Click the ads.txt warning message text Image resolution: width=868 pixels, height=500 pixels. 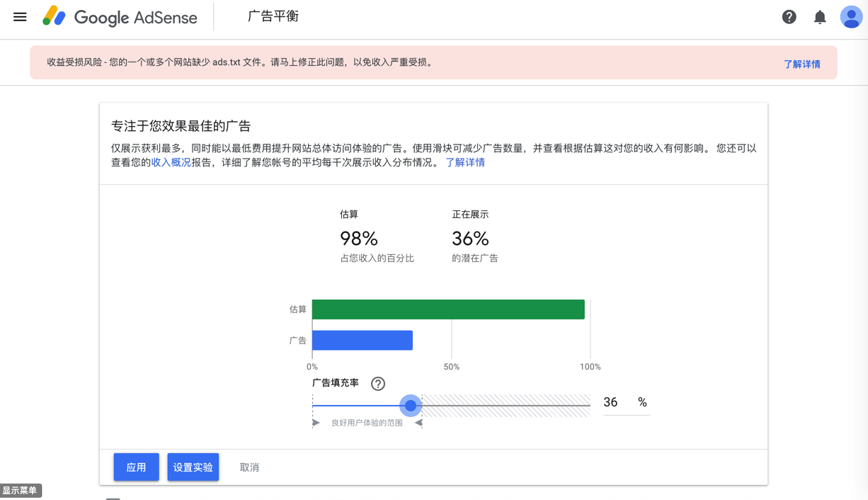240,62
